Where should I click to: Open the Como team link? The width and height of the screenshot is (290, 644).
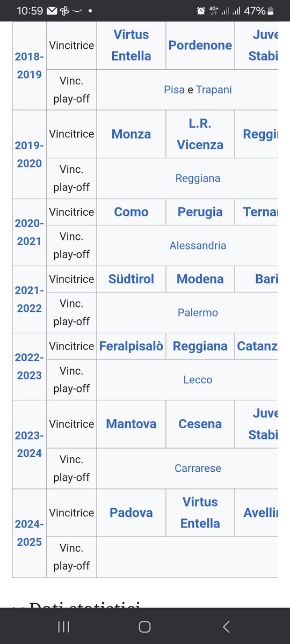(x=131, y=212)
